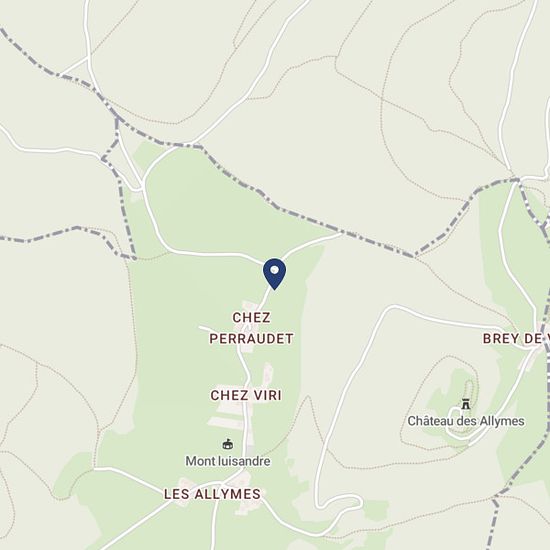Click the LES ALLYMES village label
The height and width of the screenshot is (550, 550).
pyautogui.click(x=213, y=494)
